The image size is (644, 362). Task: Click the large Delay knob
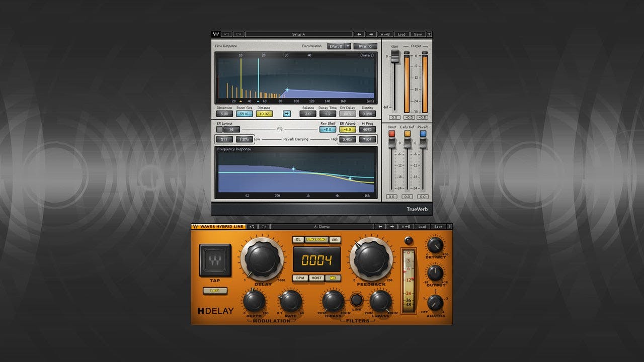tap(262, 259)
